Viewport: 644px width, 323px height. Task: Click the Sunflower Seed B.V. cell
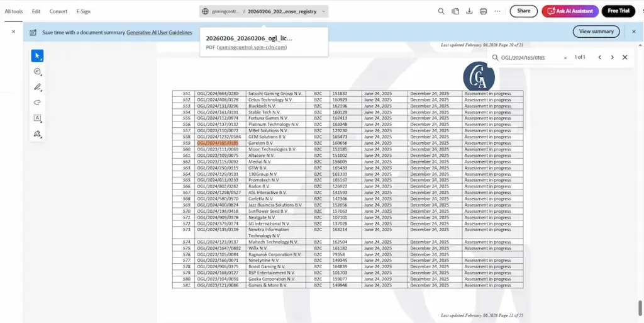click(x=275, y=211)
